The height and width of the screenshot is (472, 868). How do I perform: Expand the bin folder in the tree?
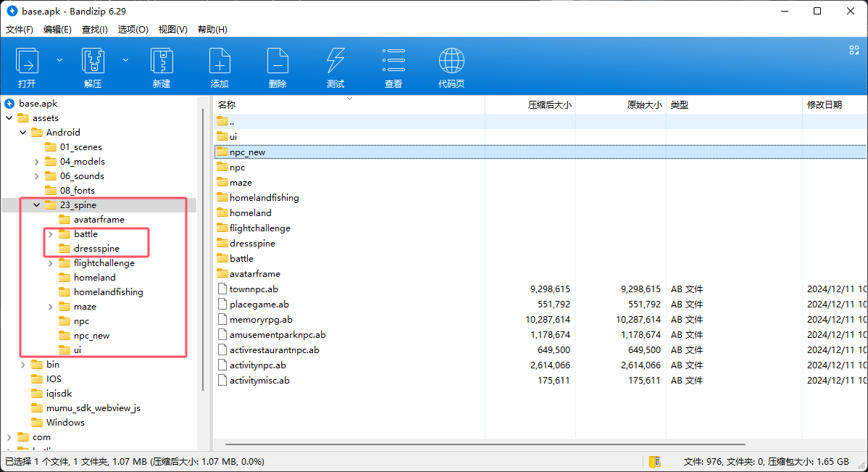(x=22, y=365)
